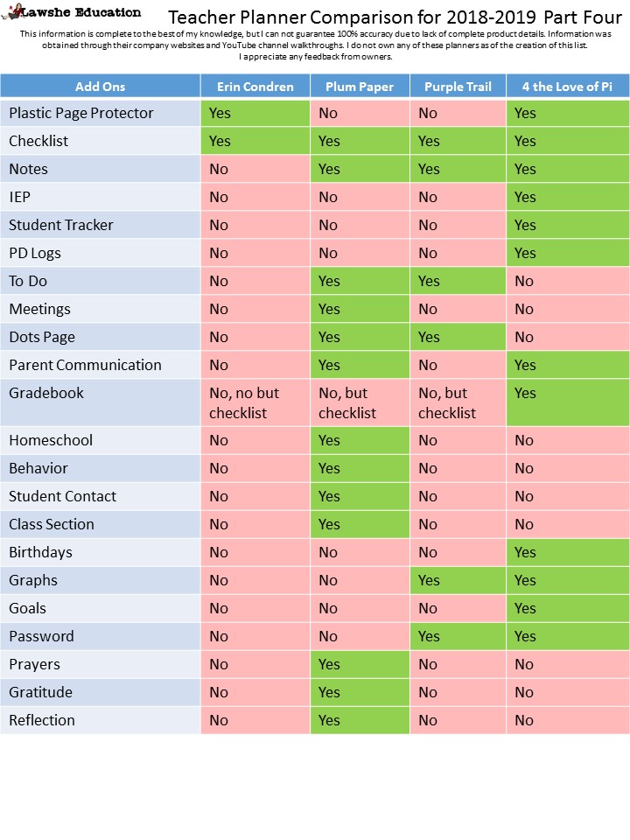Click the green Gradebook cell for 4 the Love of Pi
The height and width of the screenshot is (840, 630).
click(567, 402)
